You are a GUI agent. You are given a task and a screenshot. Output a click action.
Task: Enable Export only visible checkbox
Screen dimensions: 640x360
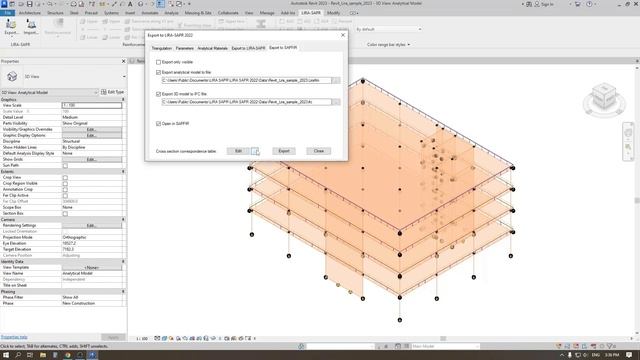pos(158,62)
